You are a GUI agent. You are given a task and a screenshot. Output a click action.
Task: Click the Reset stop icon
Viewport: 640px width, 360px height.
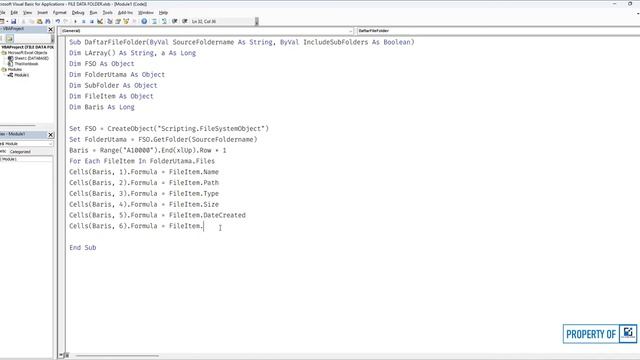(x=91, y=21)
